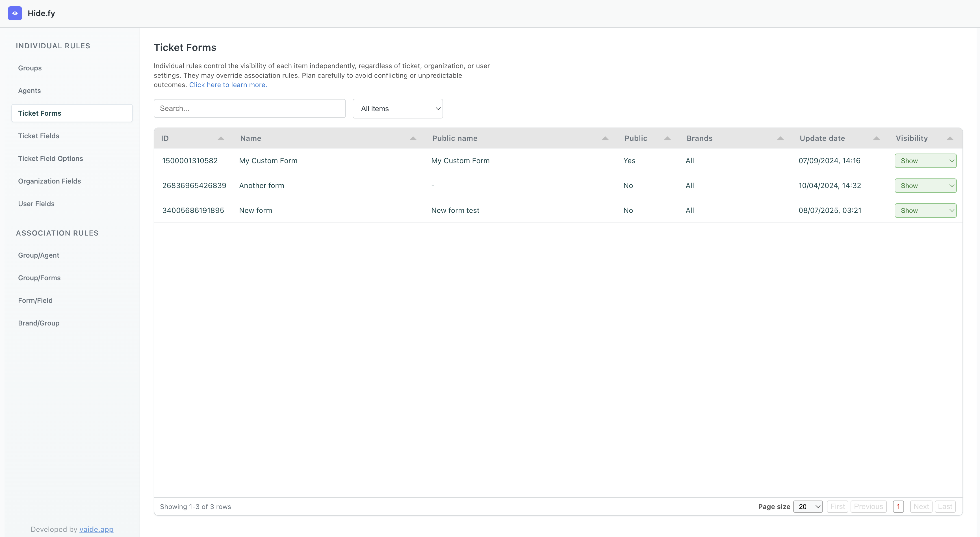Sort by Brands column arrow
The width and height of the screenshot is (980, 537).
click(780, 138)
